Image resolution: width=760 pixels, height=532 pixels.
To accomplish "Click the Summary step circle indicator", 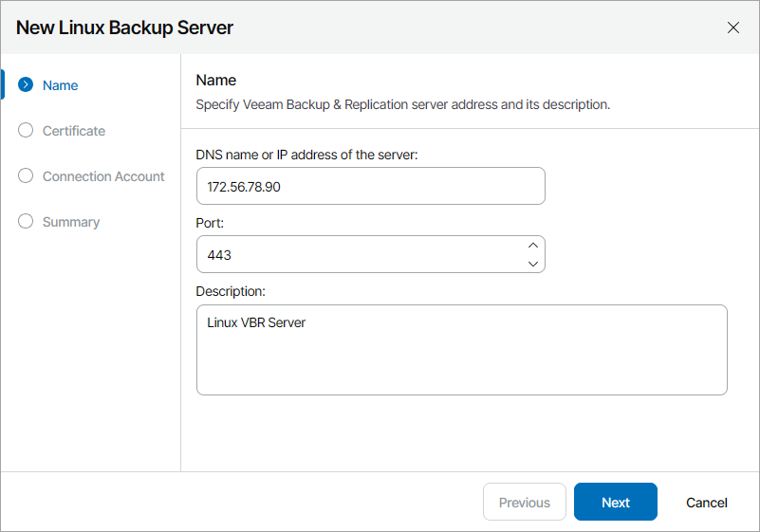I will 26,222.
